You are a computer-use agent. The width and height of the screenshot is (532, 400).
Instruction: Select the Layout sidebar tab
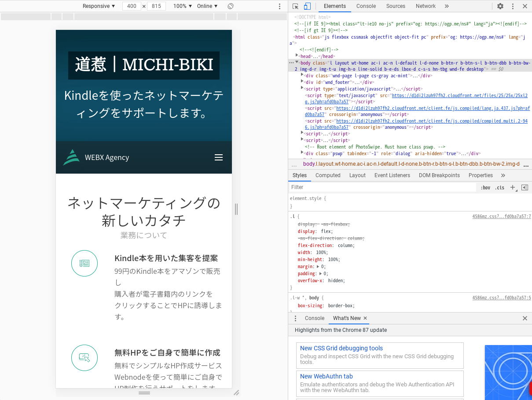(357, 175)
